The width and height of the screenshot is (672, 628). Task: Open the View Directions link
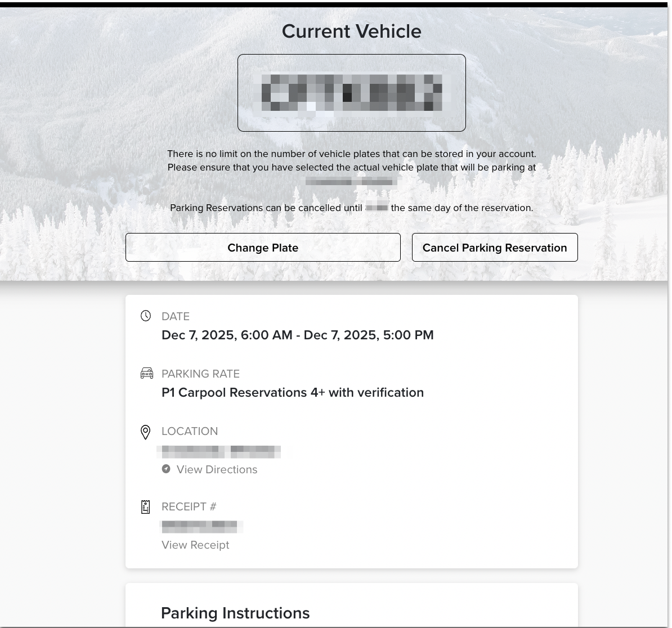(217, 469)
